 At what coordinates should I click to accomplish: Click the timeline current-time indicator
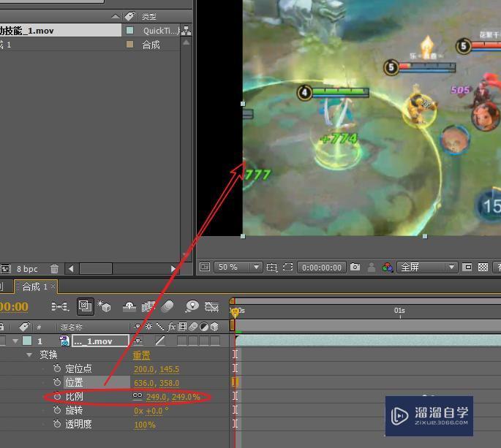pyautogui.click(x=235, y=311)
